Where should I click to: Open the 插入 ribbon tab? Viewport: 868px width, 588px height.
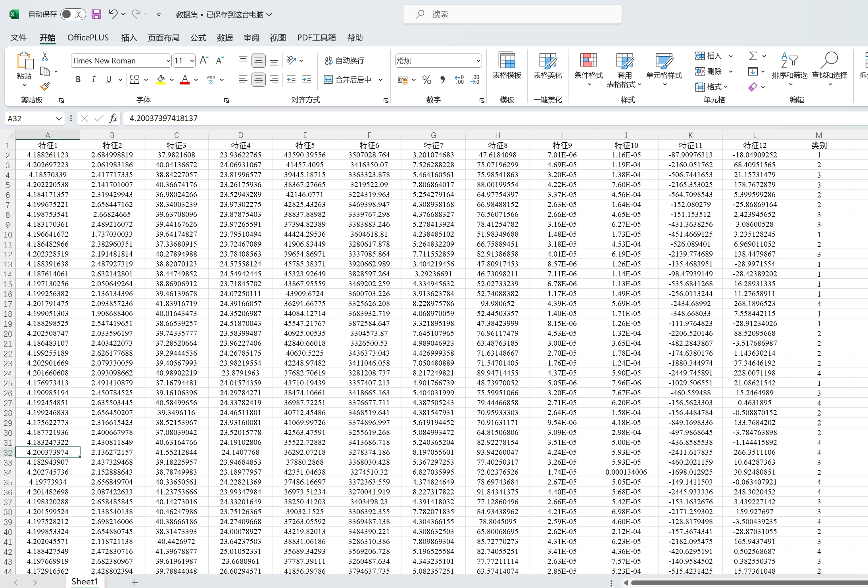click(x=129, y=38)
